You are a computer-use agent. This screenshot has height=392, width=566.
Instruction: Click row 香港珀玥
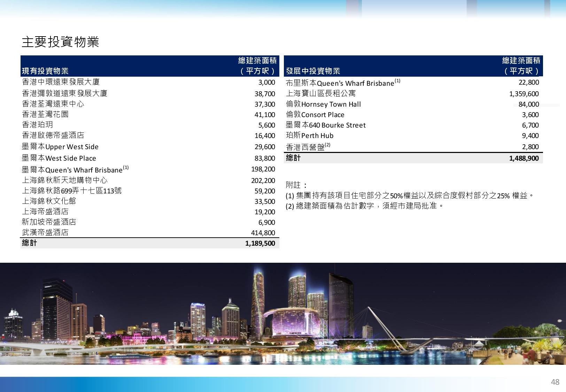click(150, 125)
